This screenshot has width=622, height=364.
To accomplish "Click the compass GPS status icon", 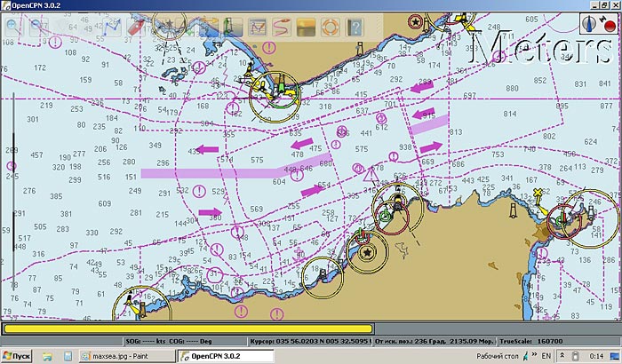I will (589, 24).
